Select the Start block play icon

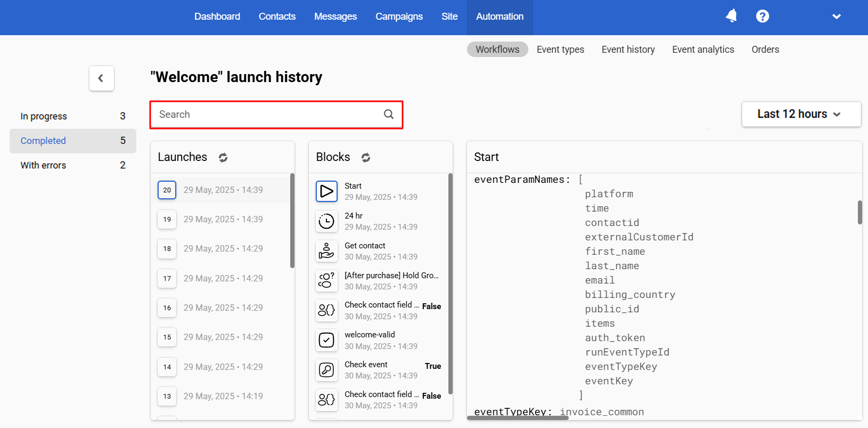(x=326, y=191)
